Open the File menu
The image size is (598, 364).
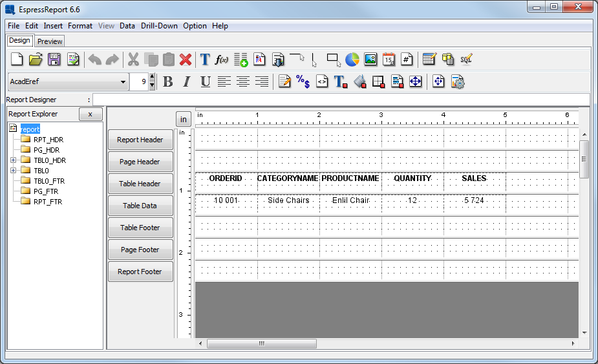point(14,26)
